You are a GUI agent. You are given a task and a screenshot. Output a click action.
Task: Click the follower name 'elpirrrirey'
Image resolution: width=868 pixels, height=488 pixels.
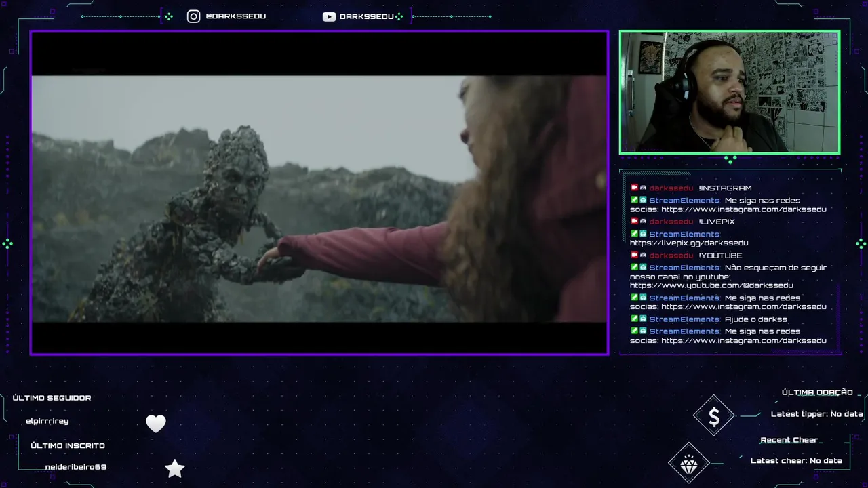click(x=47, y=421)
